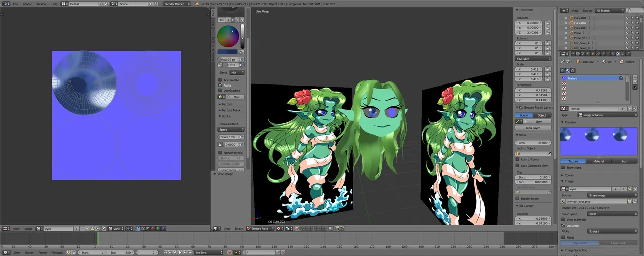This screenshot has width=644, height=256.
Task: Open the Help menu
Action: pyautogui.click(x=54, y=4)
